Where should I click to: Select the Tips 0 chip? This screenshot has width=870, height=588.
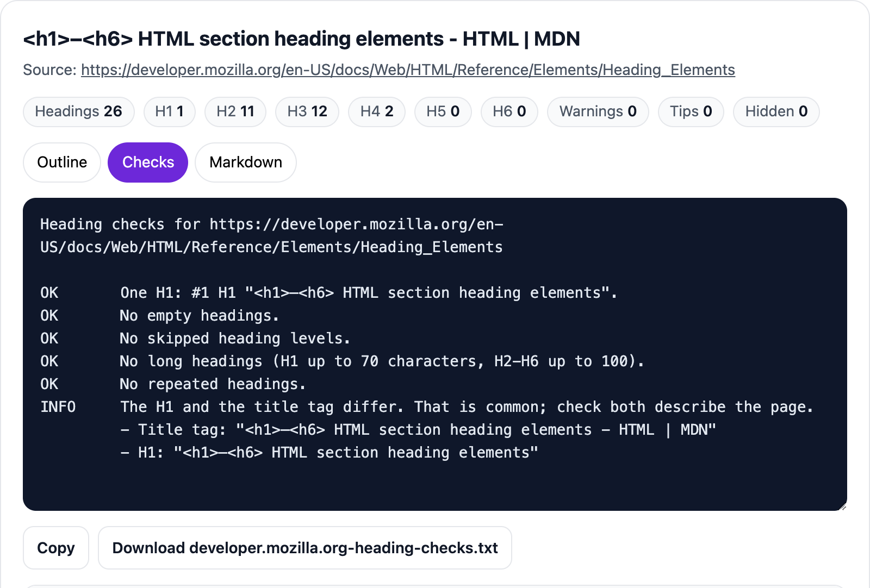point(691,112)
